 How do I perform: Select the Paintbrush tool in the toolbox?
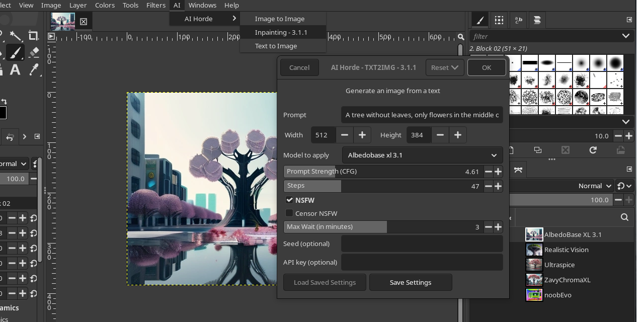(15, 52)
